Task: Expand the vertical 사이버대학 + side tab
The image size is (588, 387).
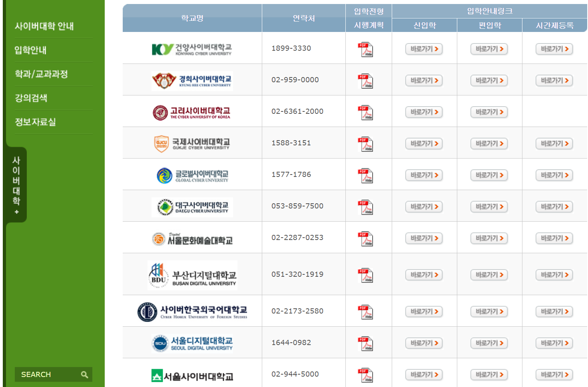Action: 16,185
